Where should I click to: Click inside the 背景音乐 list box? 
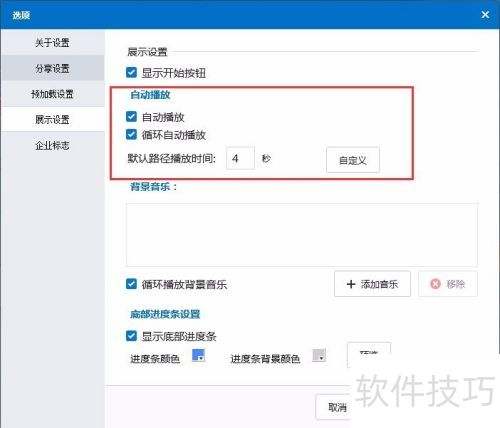coord(302,235)
